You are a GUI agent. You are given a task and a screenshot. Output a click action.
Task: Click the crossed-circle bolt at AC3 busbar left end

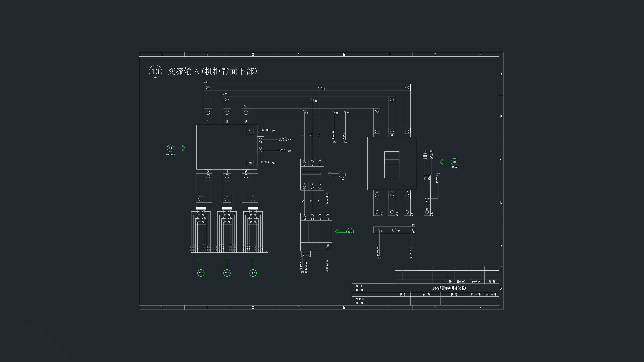pyautogui.click(x=227, y=99)
